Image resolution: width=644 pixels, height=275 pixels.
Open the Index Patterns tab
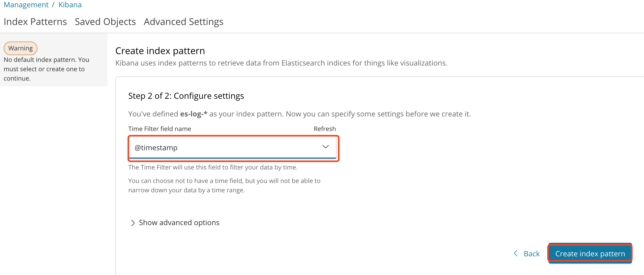click(x=35, y=22)
